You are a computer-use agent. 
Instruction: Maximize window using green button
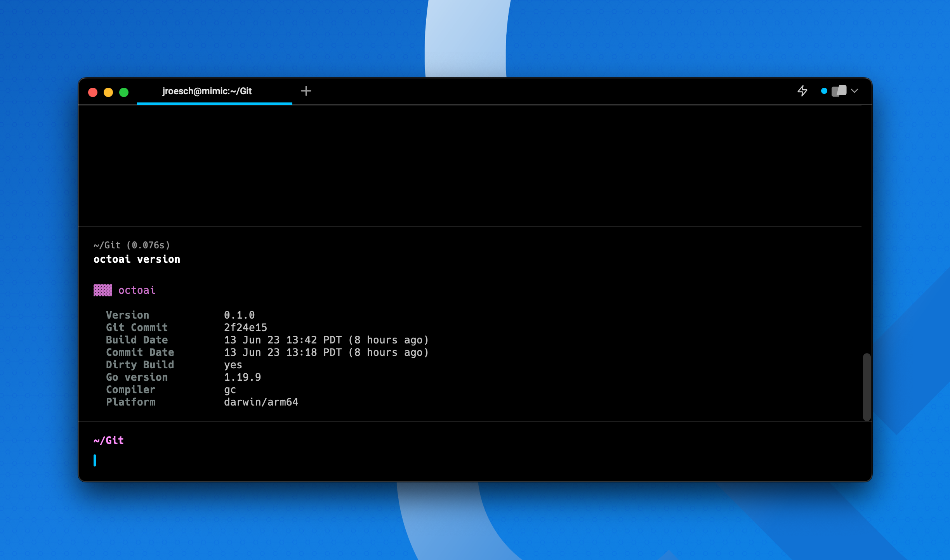124,92
